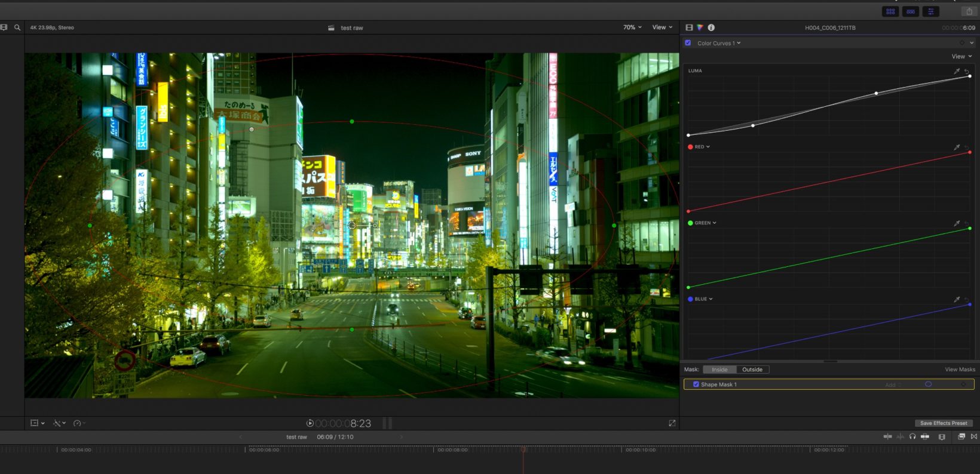Click the View Masks link
980x474 pixels.
click(x=960, y=370)
